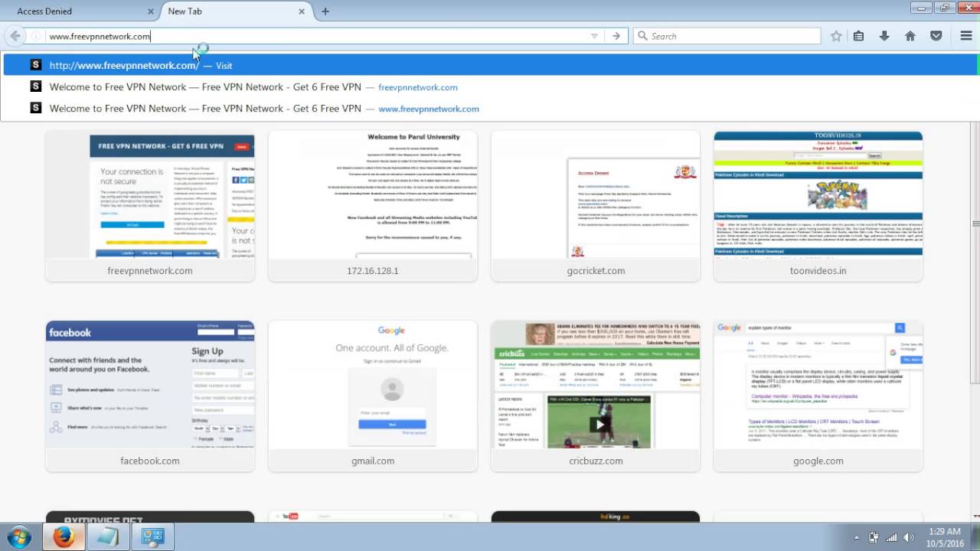Screen dimensions: 980x551
Task: Show bookmarks list icon
Action: pyautogui.click(x=859, y=36)
